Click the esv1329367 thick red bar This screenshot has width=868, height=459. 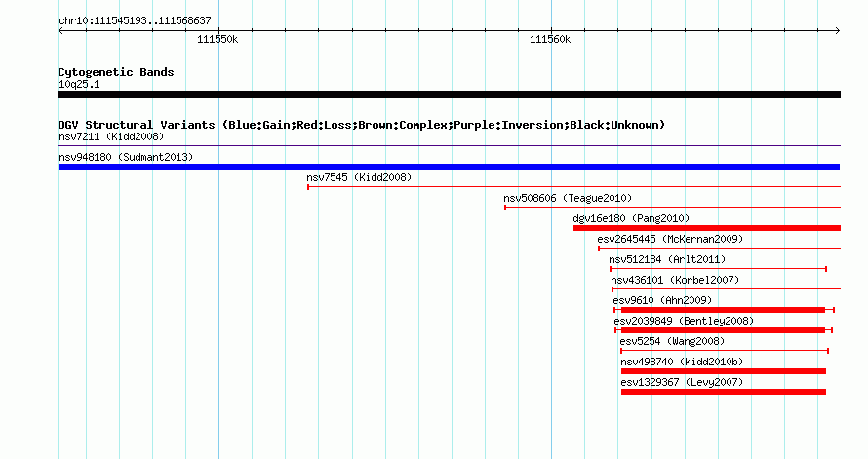(724, 392)
